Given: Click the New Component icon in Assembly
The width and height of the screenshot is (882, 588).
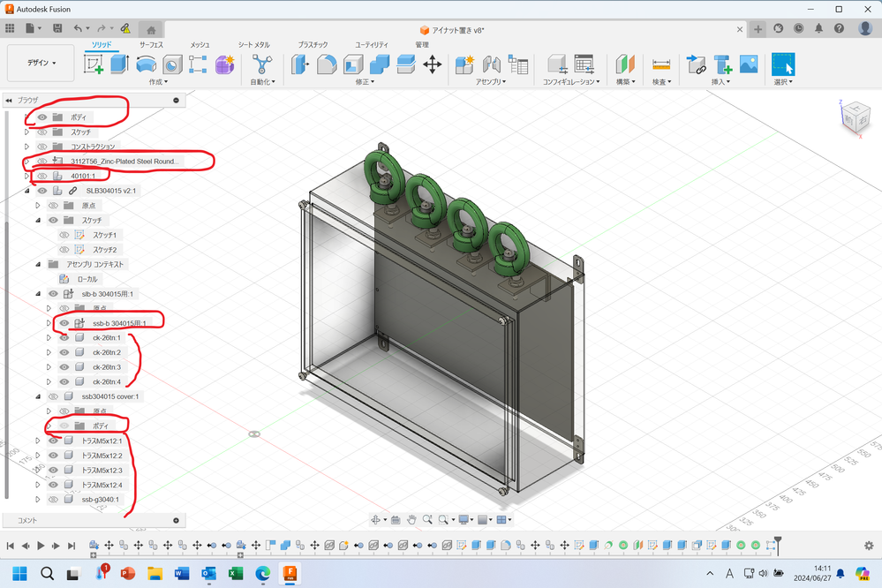Looking at the screenshot, I should pyautogui.click(x=464, y=64).
